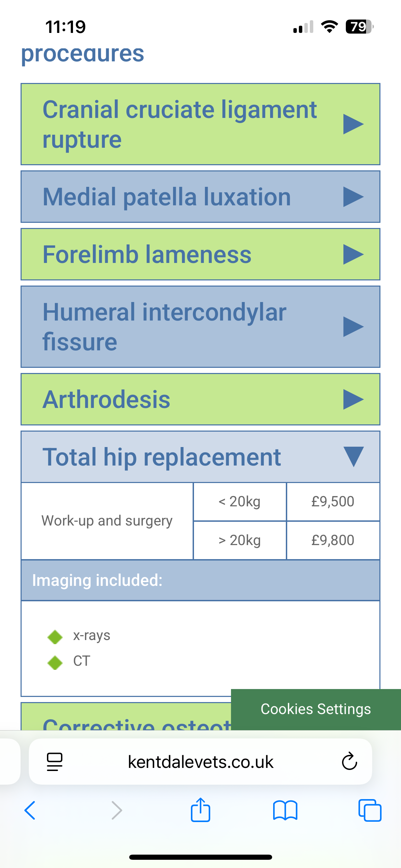This screenshot has height=868, width=401.
Task: Tap the clock in status bar
Action: click(x=65, y=27)
